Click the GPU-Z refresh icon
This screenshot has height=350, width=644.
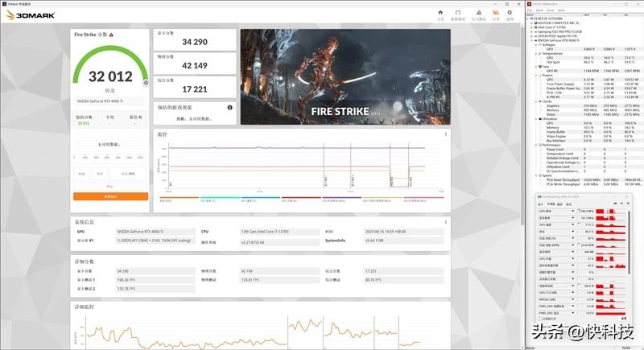[621, 204]
